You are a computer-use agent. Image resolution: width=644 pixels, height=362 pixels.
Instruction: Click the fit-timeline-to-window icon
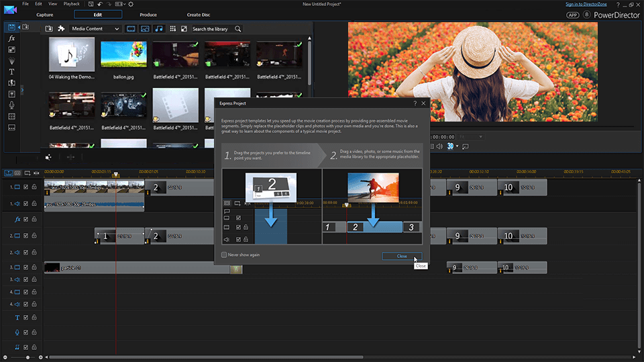(36, 173)
